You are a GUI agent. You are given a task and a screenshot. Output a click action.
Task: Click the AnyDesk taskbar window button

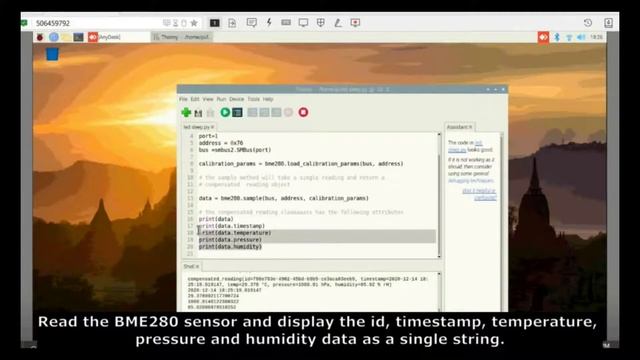(118, 37)
